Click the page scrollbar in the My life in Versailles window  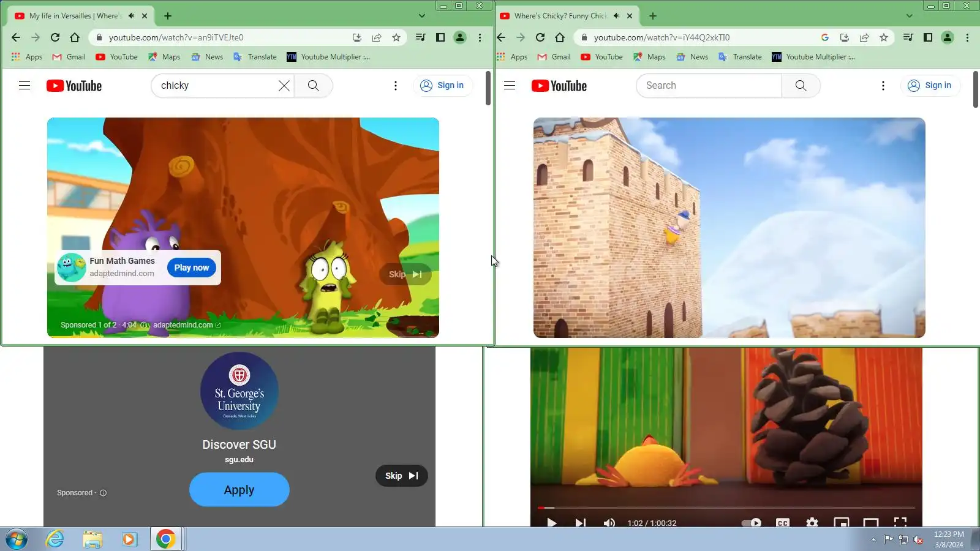488,88
